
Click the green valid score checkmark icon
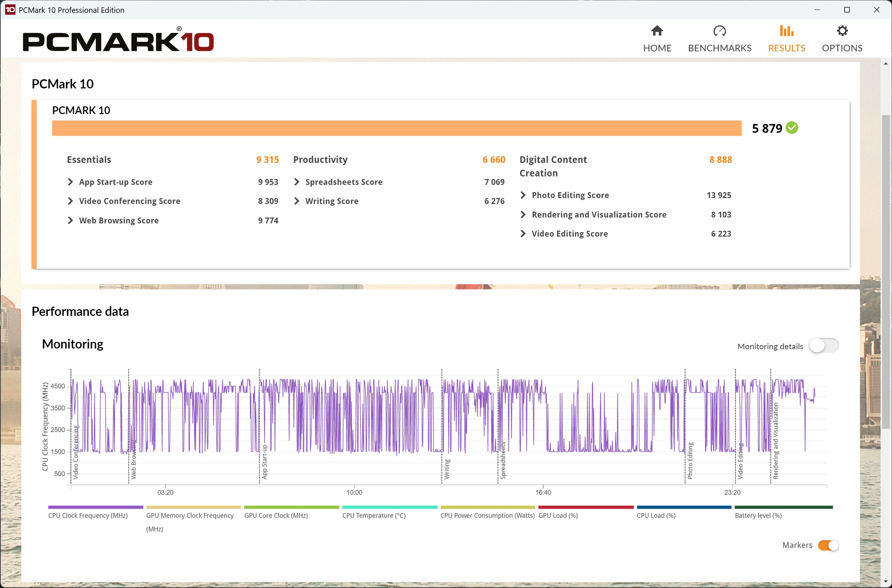pos(792,128)
